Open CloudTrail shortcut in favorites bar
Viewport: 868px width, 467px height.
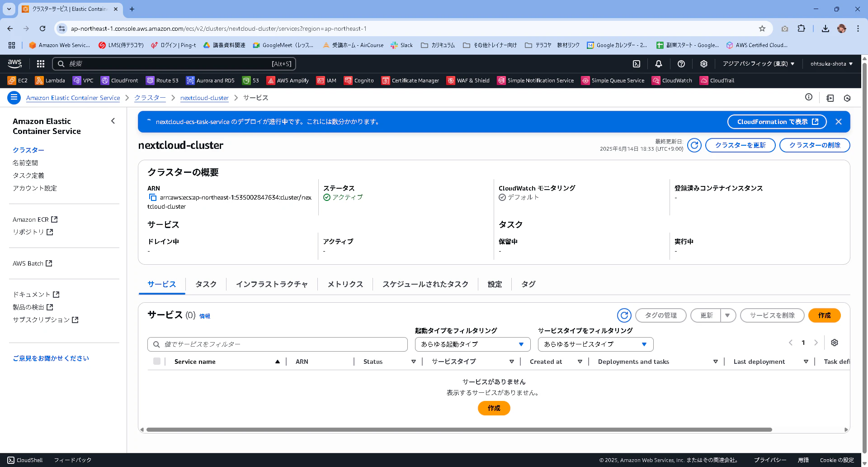(717, 81)
